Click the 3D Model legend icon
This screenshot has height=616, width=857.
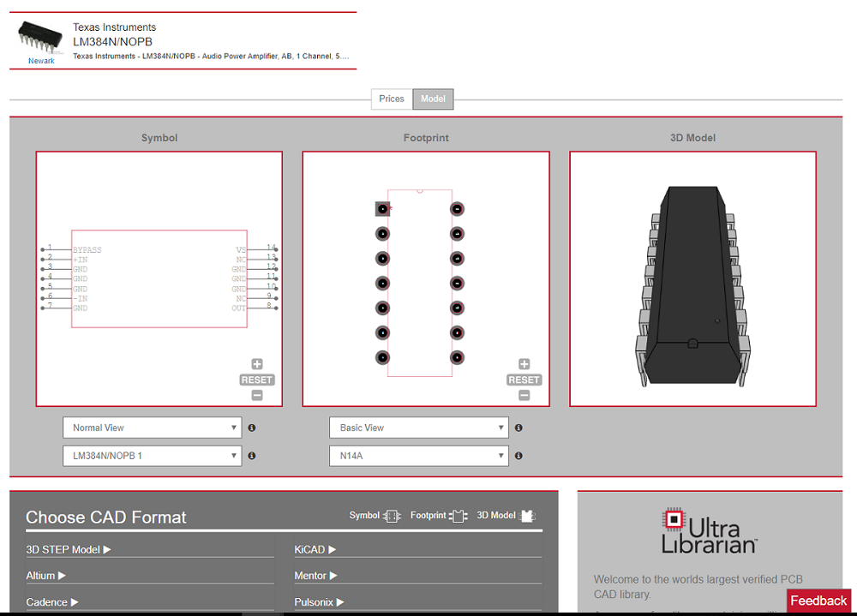tap(527, 516)
